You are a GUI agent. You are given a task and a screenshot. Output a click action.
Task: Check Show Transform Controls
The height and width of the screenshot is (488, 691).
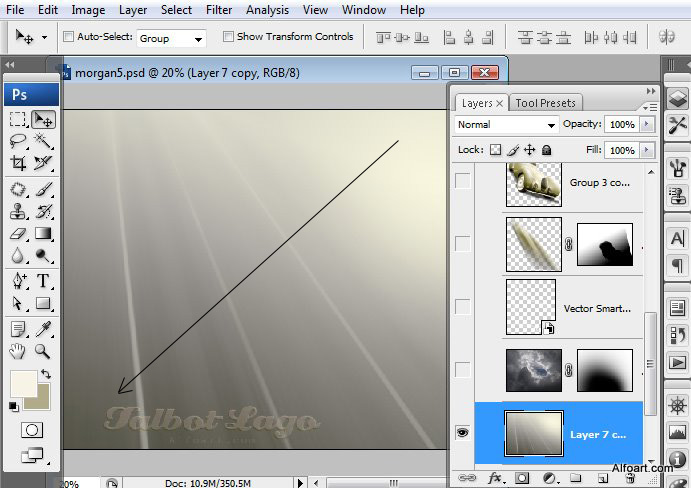pyautogui.click(x=228, y=37)
